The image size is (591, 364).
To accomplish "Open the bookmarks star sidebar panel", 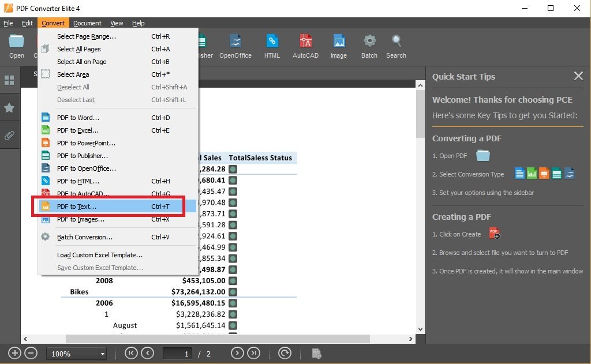I will click(9, 108).
